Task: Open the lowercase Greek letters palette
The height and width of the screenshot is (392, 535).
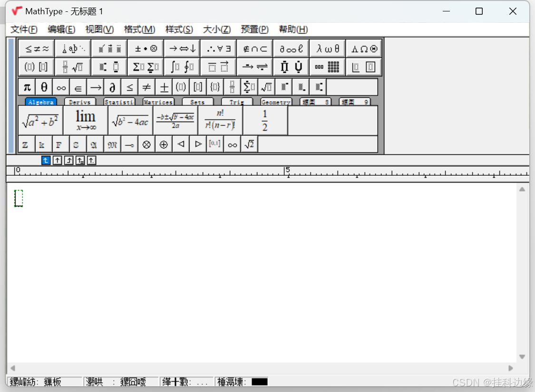Action: (328, 49)
